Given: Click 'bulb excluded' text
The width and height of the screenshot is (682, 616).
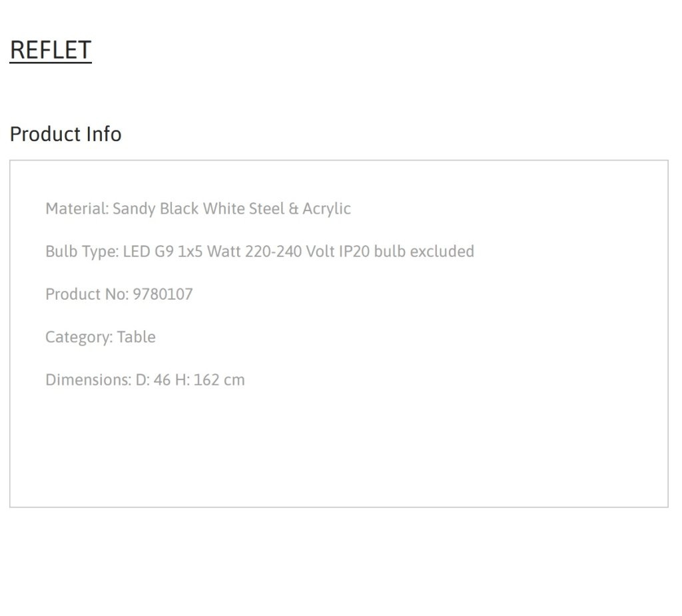Looking at the screenshot, I should pos(424,252).
